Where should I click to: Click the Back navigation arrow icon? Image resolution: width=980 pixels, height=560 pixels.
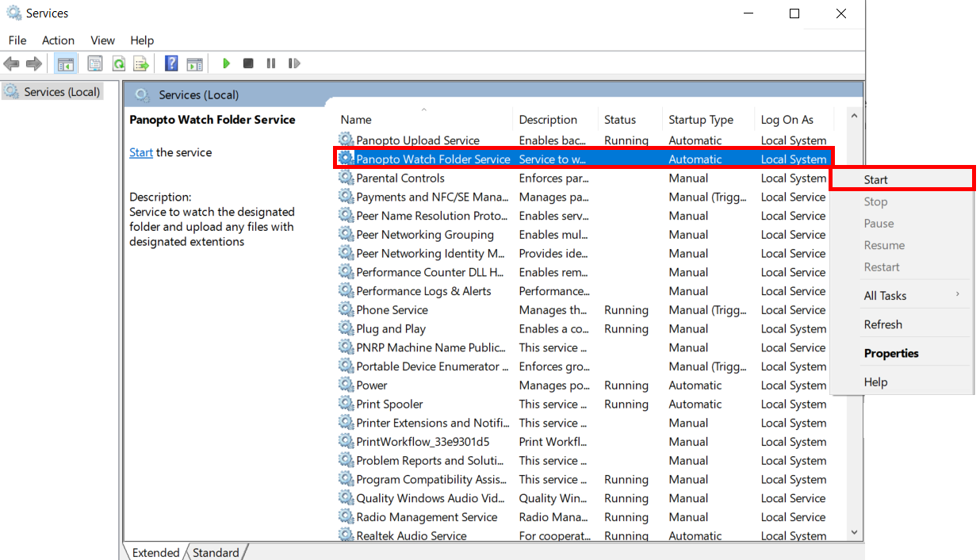click(x=11, y=63)
